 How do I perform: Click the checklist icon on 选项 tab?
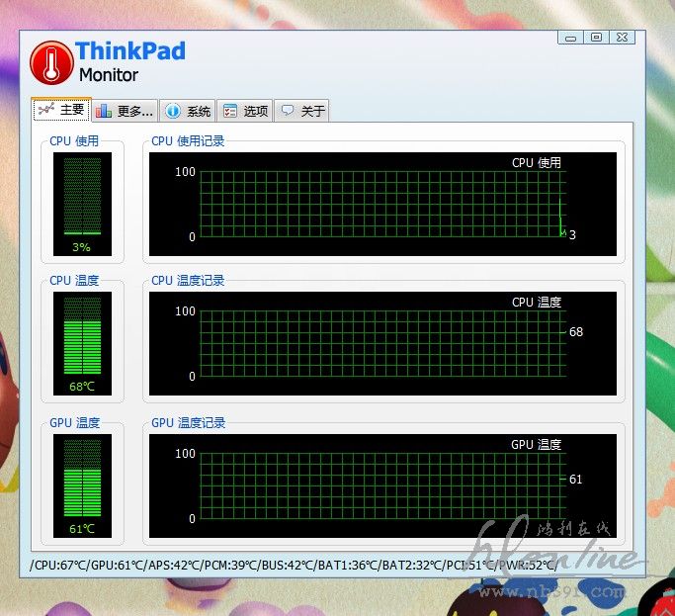(x=229, y=111)
